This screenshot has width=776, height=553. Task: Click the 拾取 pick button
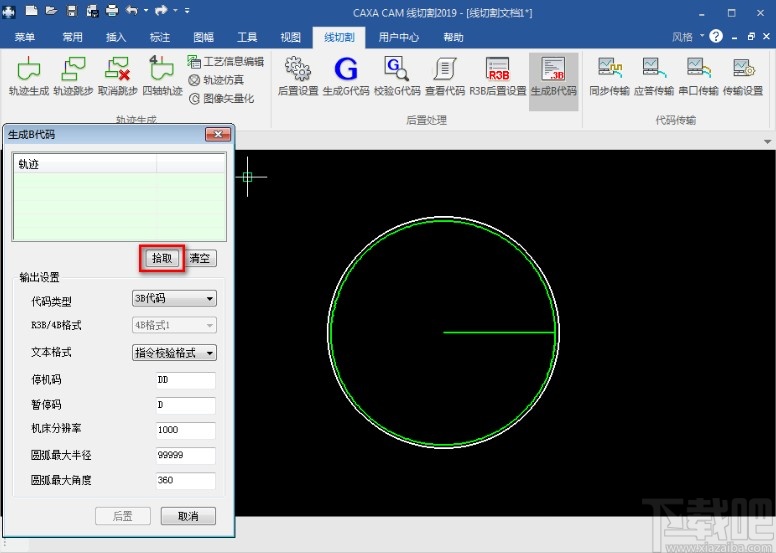(161, 258)
